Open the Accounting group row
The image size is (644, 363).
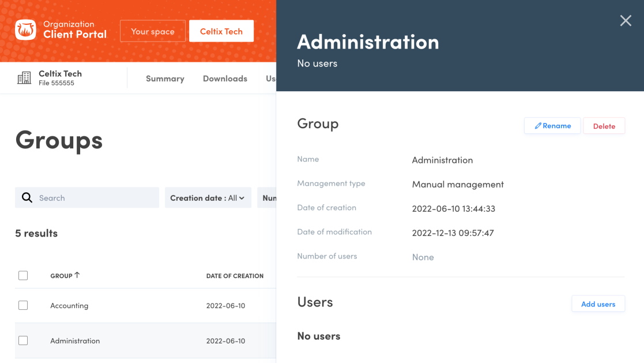click(69, 306)
